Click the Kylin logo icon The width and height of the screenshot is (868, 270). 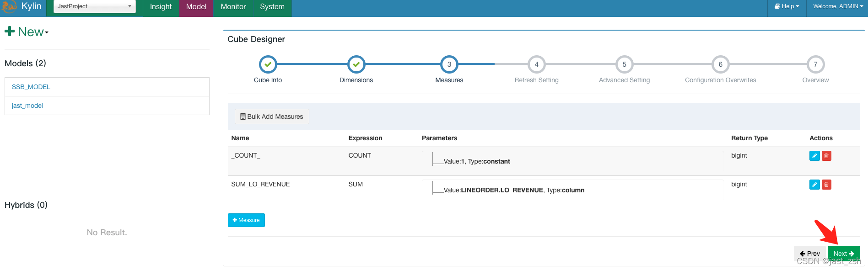click(x=9, y=6)
